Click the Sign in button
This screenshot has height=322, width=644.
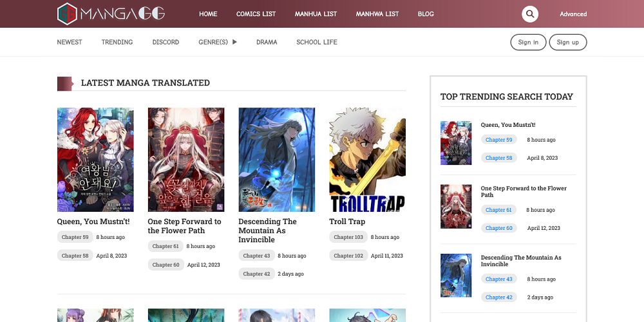coord(528,43)
